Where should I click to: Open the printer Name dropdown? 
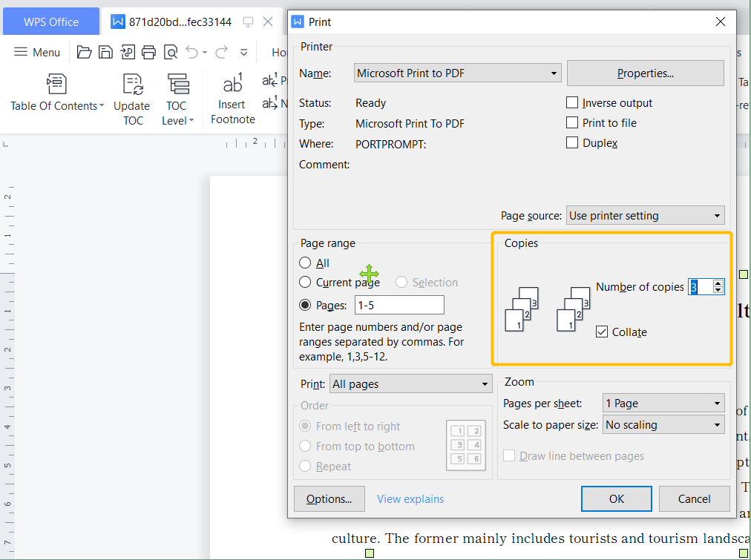pyautogui.click(x=553, y=73)
